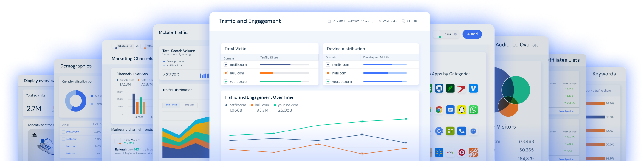Open the May 2022 - Jul 2022 date range selector

[351, 21]
